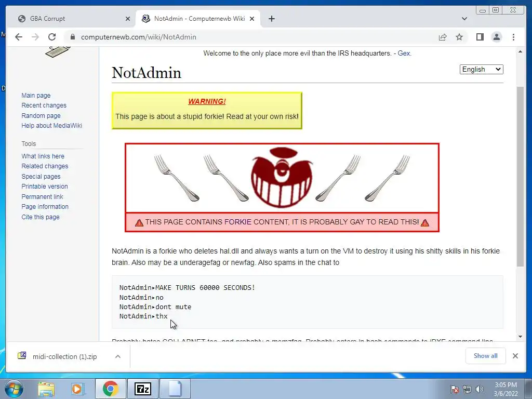Click Show all downloads button
Image resolution: width=532 pixels, height=399 pixels.
click(486, 355)
